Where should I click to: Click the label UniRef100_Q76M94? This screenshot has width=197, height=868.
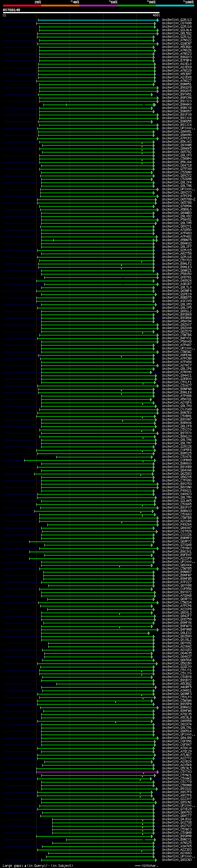click(x=177, y=206)
